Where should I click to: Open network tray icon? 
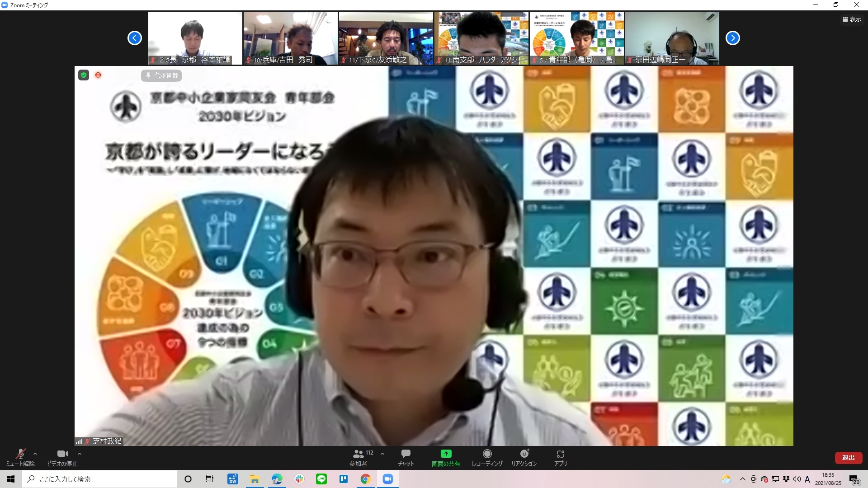[x=775, y=479]
